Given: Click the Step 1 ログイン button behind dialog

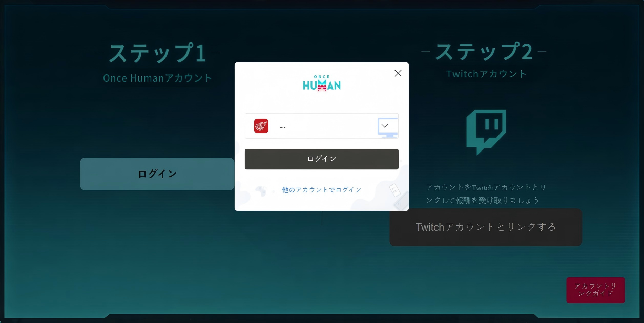Looking at the screenshot, I should pos(157,174).
